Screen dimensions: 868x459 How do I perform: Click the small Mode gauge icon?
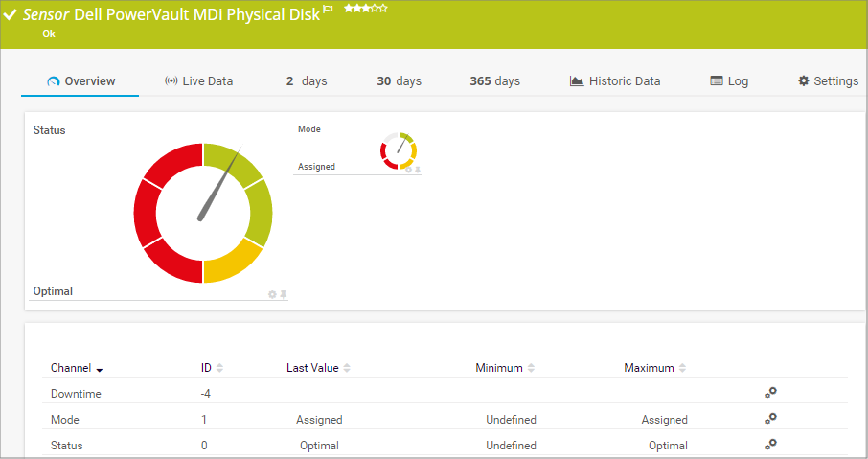399,150
